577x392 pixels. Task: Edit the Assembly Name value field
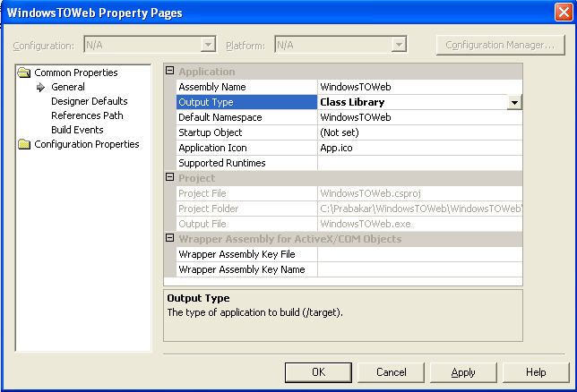point(419,87)
